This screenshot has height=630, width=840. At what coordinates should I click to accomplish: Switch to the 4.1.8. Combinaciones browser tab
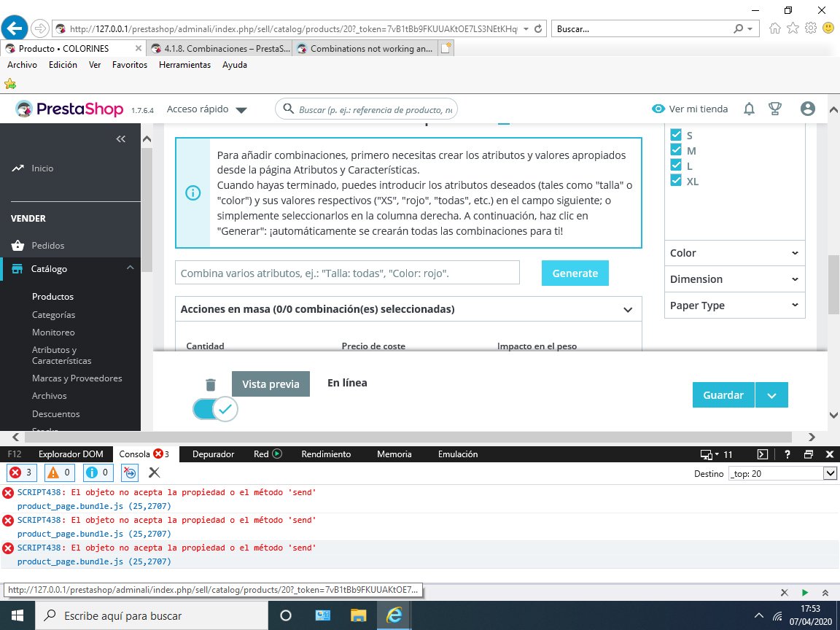point(221,48)
